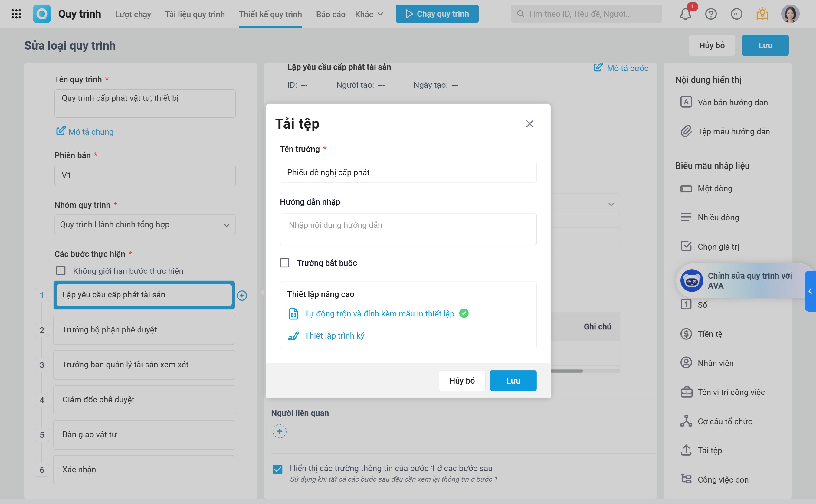816x504 pixels.
Task: Open the app grid launcher icon
Action: pos(16,14)
